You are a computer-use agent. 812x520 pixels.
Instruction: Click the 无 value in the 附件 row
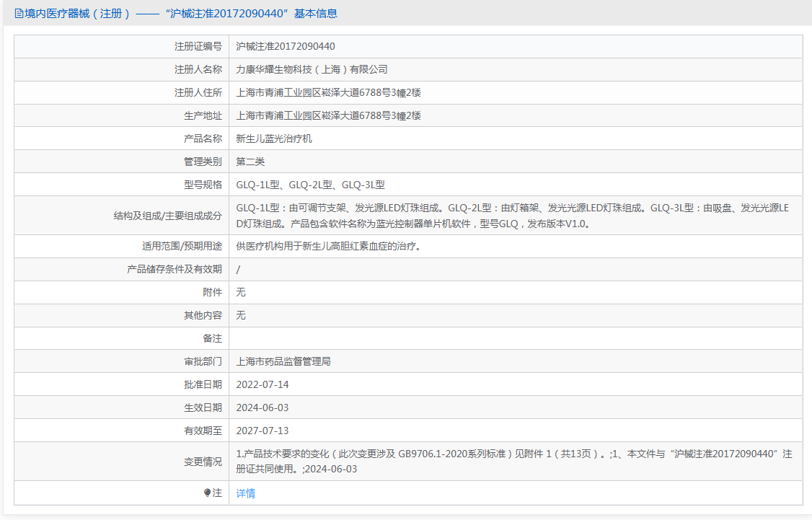(241, 292)
